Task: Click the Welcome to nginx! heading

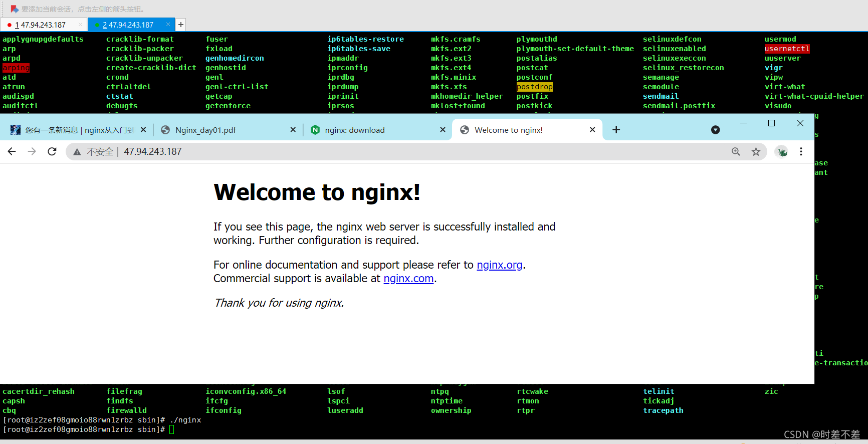Action: click(317, 192)
